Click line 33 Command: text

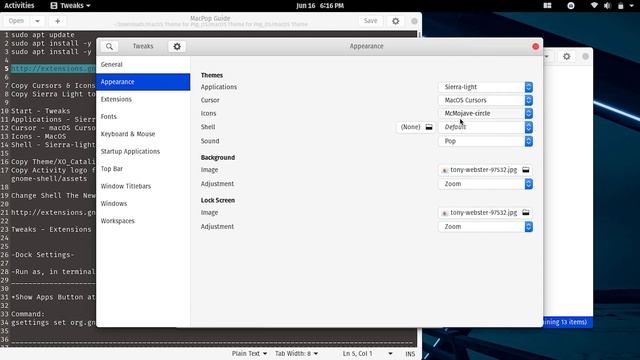pyautogui.click(x=28, y=314)
